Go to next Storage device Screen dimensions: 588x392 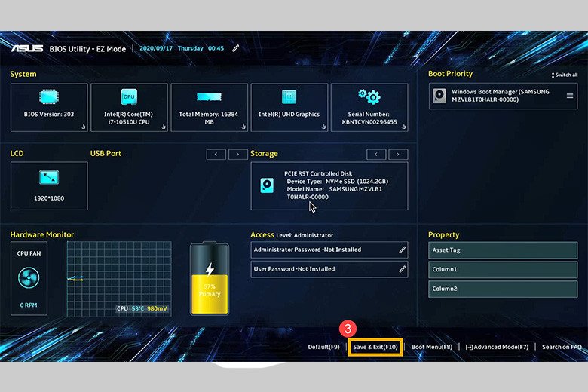click(398, 154)
